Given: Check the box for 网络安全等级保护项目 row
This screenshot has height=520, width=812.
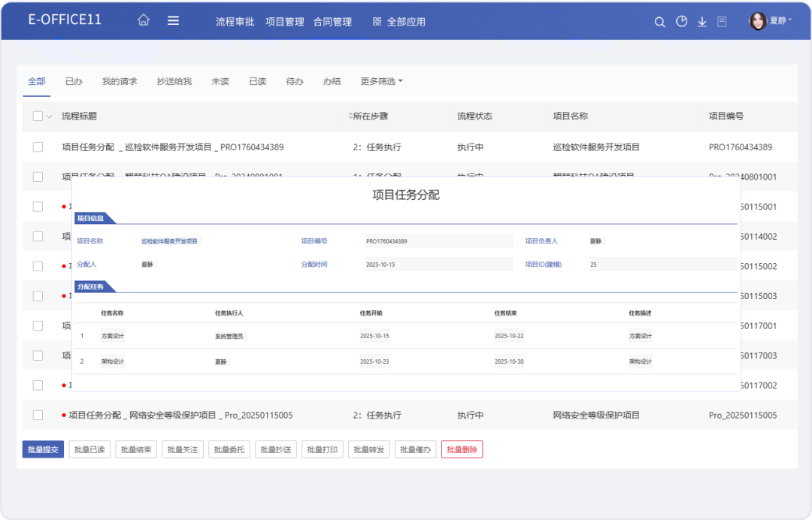Looking at the screenshot, I should pos(38,415).
